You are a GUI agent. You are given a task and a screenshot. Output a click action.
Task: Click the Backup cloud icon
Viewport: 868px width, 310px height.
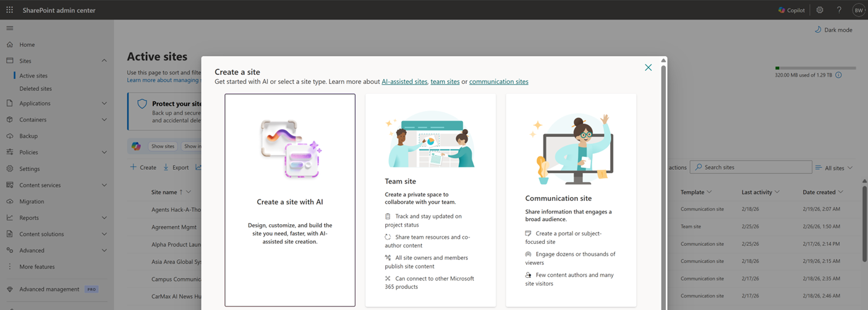(9, 136)
